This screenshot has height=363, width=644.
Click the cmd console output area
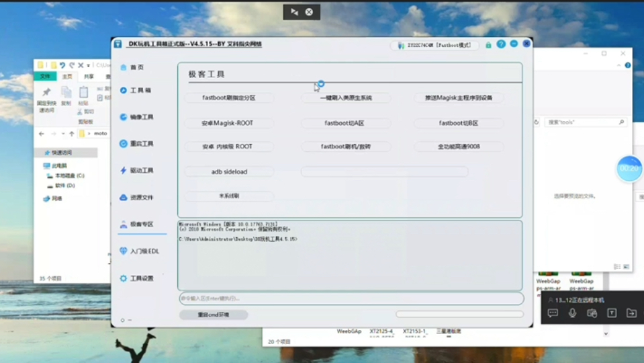pyautogui.click(x=350, y=255)
